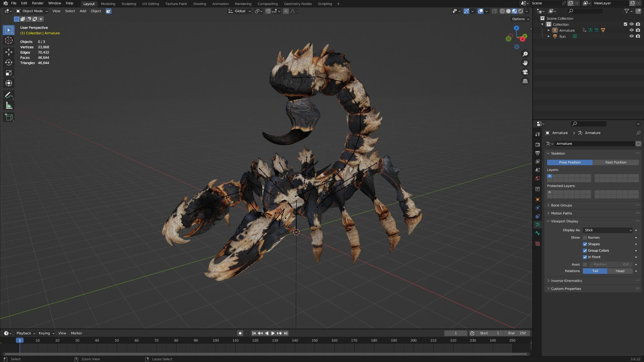Disable Armature render camera icon
The height and width of the screenshot is (362, 644).
click(638, 30)
